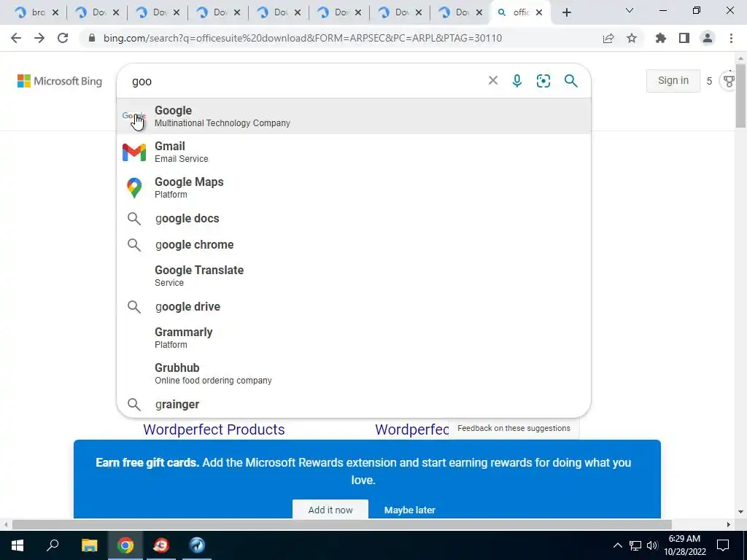Open Feedback on these suggestions
747x560 pixels.
[514, 428]
